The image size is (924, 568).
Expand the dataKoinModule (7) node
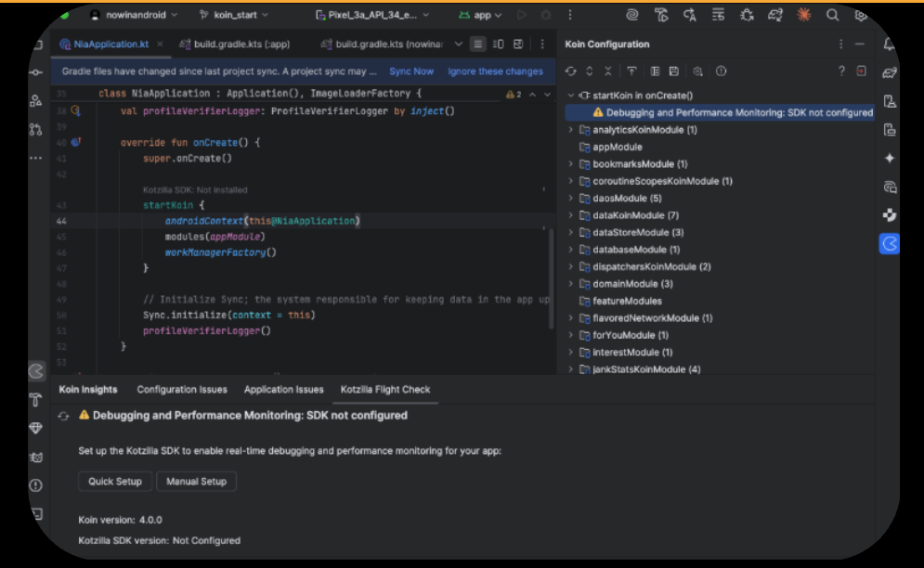pos(570,215)
